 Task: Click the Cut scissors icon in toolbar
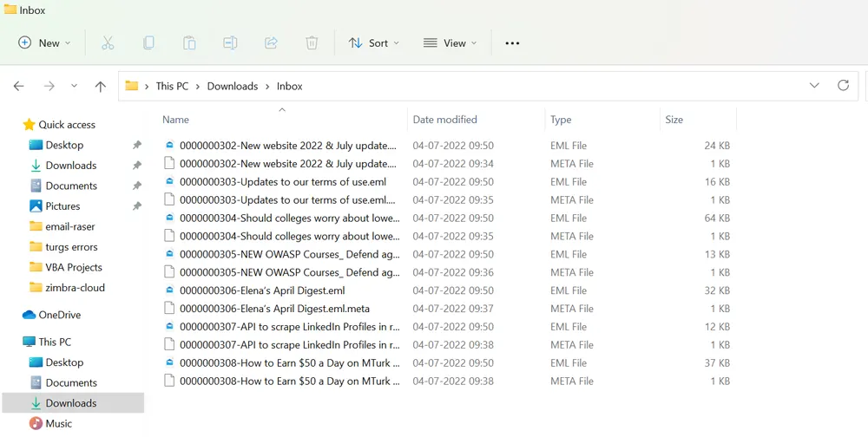(108, 42)
